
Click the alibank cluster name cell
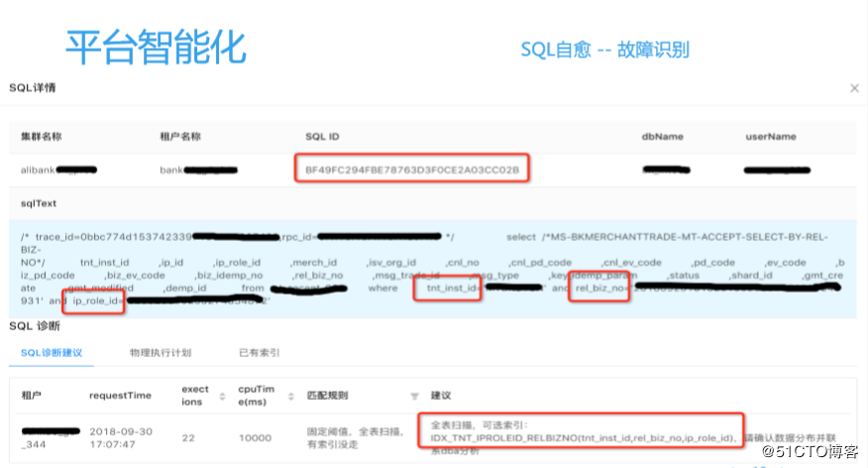coord(58,170)
